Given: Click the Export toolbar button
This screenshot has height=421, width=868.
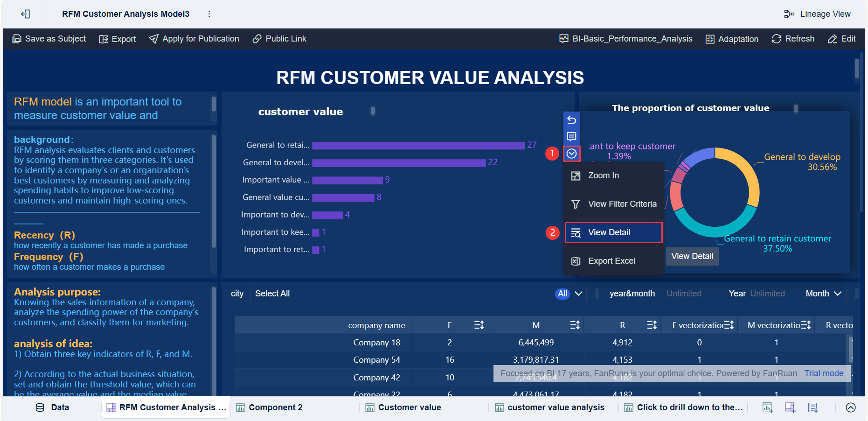Looking at the screenshot, I should point(118,39).
